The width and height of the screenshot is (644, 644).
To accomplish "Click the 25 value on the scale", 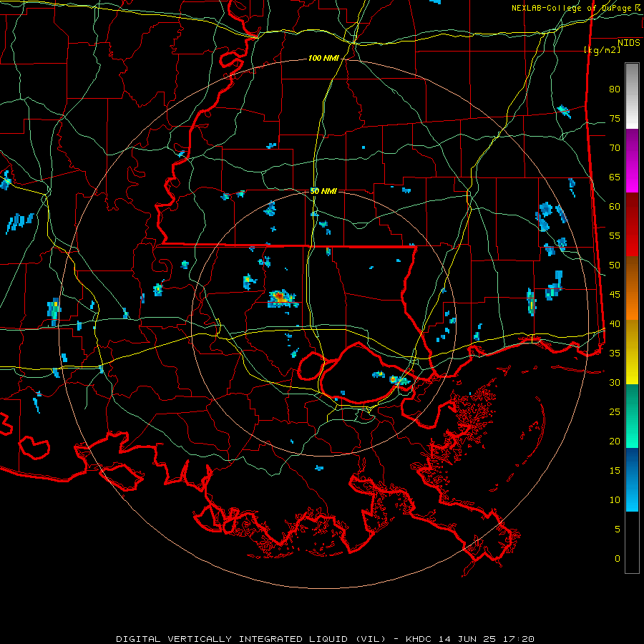I will 615,412.
